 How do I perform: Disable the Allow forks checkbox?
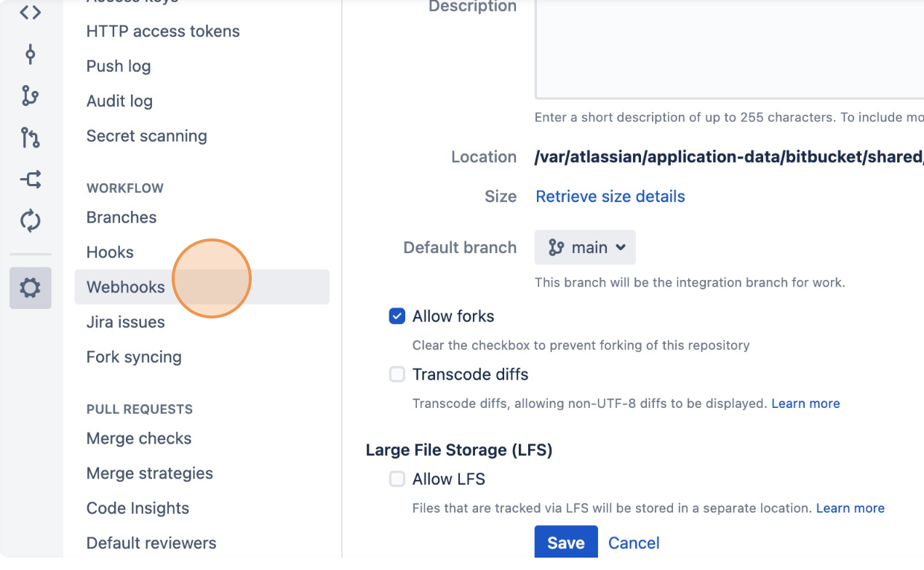pyautogui.click(x=397, y=316)
